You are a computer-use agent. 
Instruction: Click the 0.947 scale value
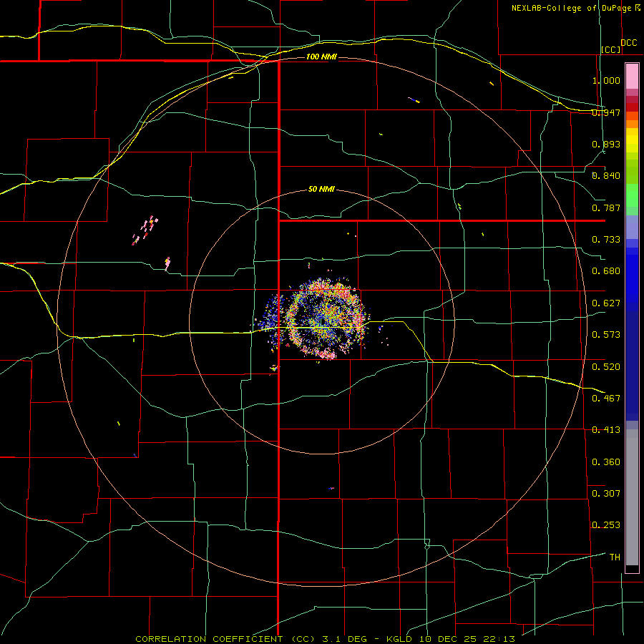pyautogui.click(x=606, y=112)
